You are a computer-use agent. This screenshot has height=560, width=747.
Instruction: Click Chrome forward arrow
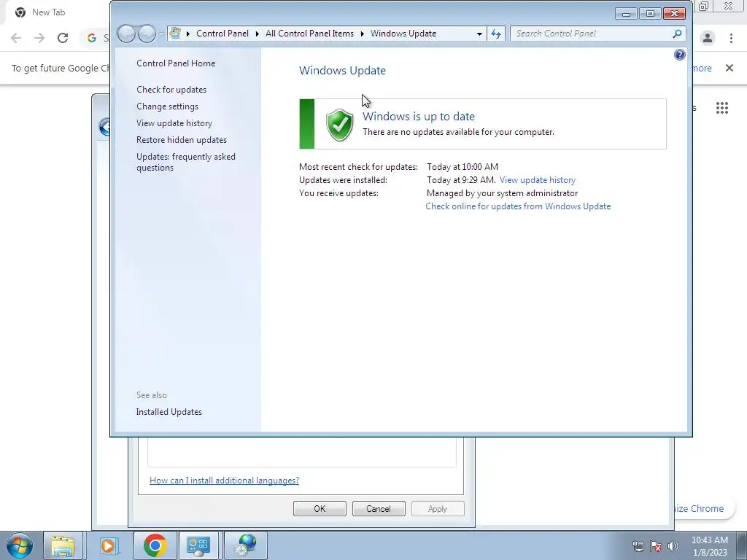pyautogui.click(x=39, y=38)
